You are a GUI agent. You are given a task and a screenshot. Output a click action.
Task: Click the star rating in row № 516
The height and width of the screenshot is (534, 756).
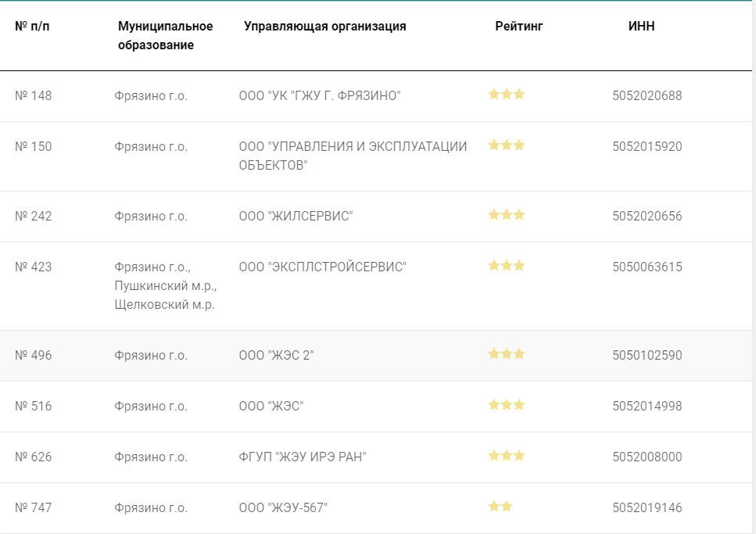point(507,405)
